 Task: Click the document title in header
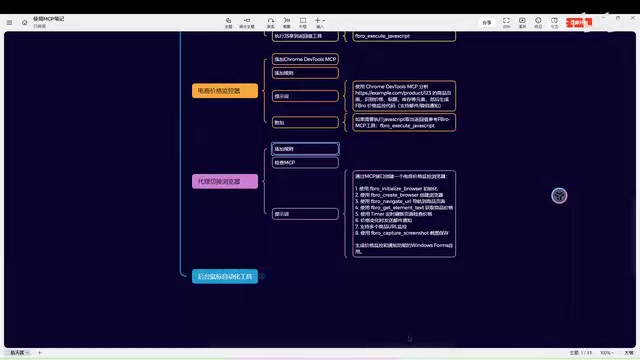pyautogui.click(x=49, y=19)
